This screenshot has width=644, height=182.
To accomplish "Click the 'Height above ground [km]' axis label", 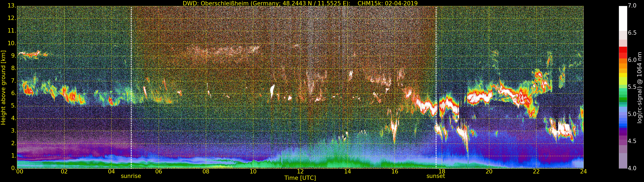I will [x=3, y=88].
